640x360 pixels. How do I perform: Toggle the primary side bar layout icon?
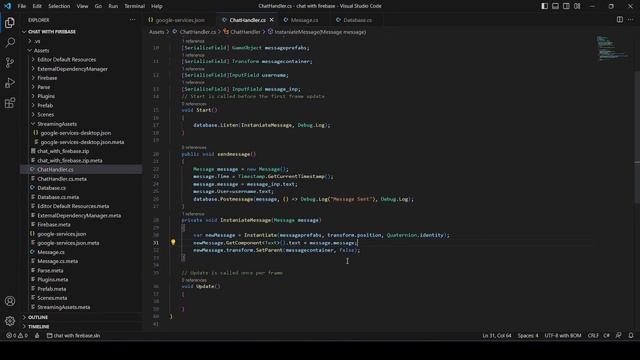(x=544, y=6)
